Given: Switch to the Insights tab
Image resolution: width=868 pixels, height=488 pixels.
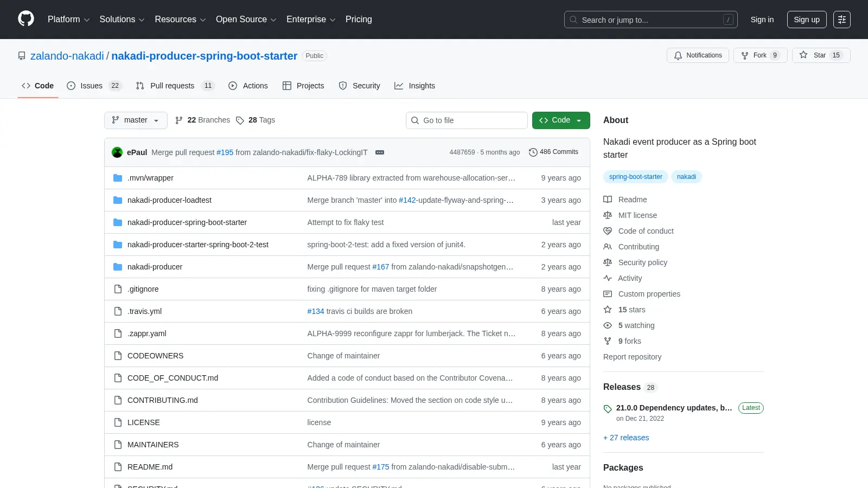Looking at the screenshot, I should tap(415, 86).
